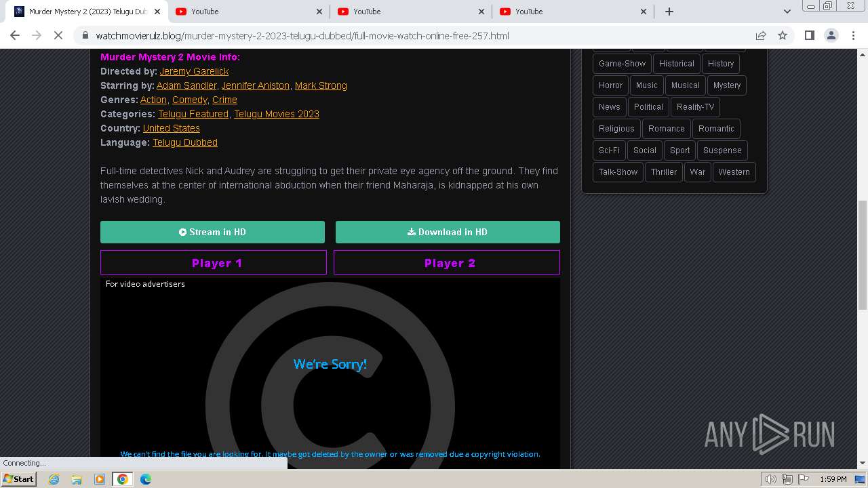Bookmark this page with the star icon
The height and width of the screenshot is (488, 868).
(783, 35)
